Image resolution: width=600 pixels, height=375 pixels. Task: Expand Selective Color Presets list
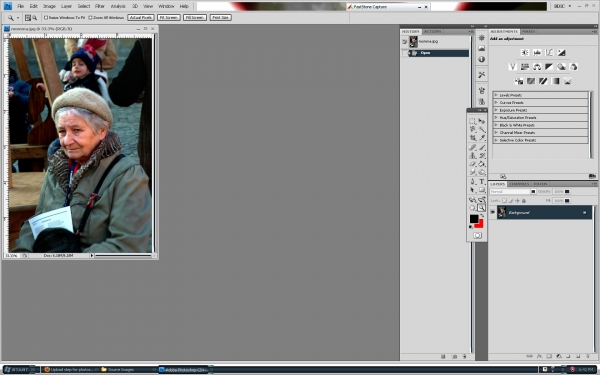tap(496, 140)
